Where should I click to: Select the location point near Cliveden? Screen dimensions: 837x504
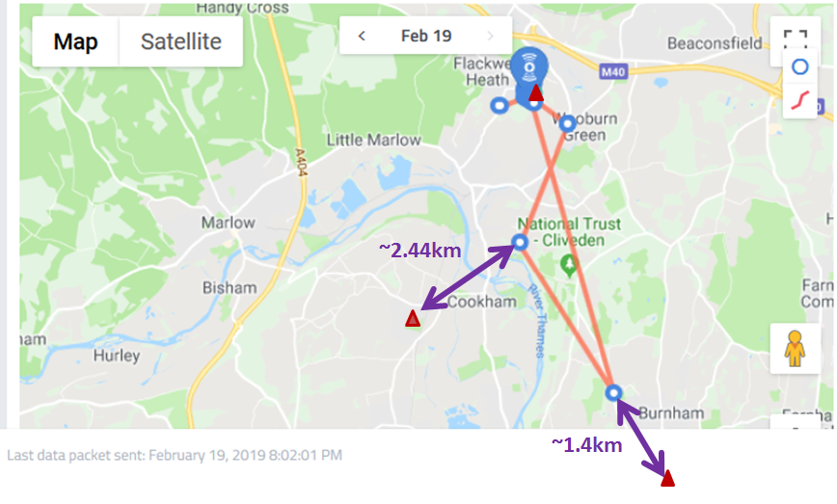click(x=520, y=242)
